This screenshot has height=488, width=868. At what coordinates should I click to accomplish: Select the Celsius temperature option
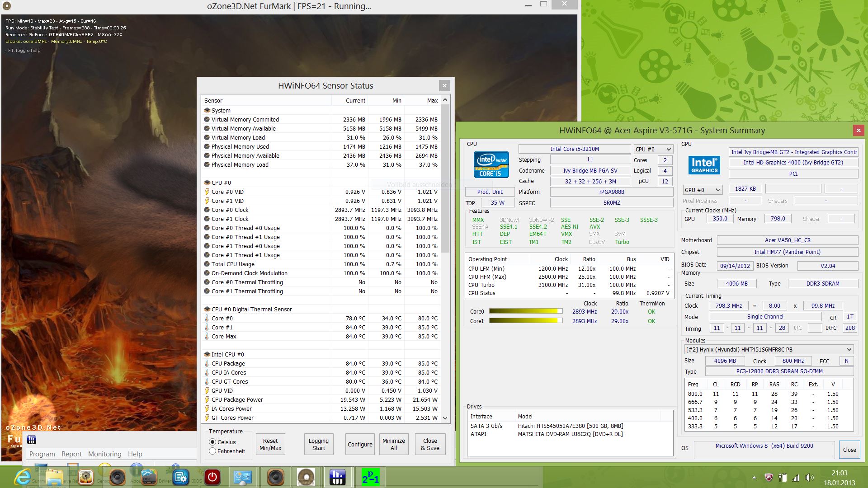(212, 442)
